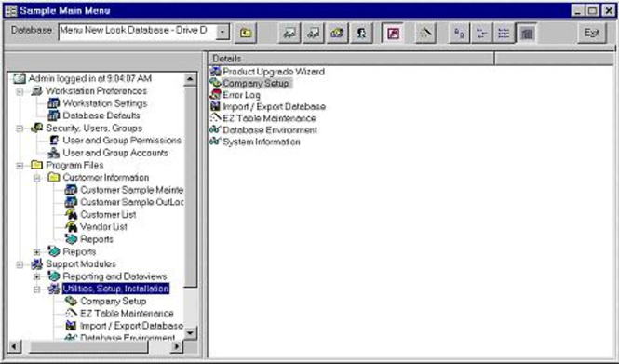Click the tree vertical scrollbar thumb
This screenshot has width=619, height=364.
click(190, 186)
